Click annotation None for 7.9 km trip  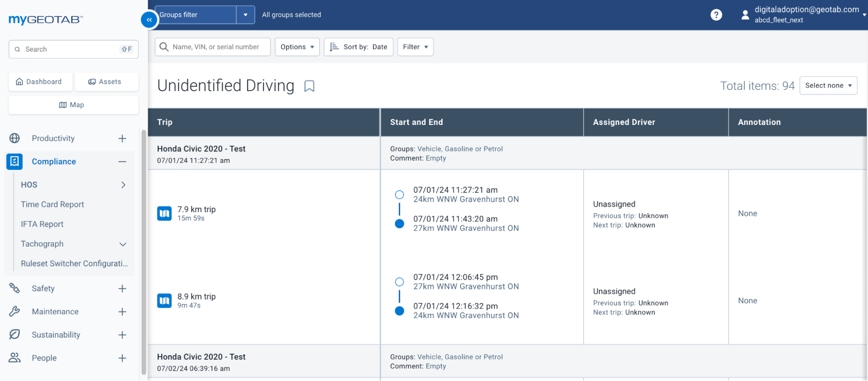tap(747, 213)
